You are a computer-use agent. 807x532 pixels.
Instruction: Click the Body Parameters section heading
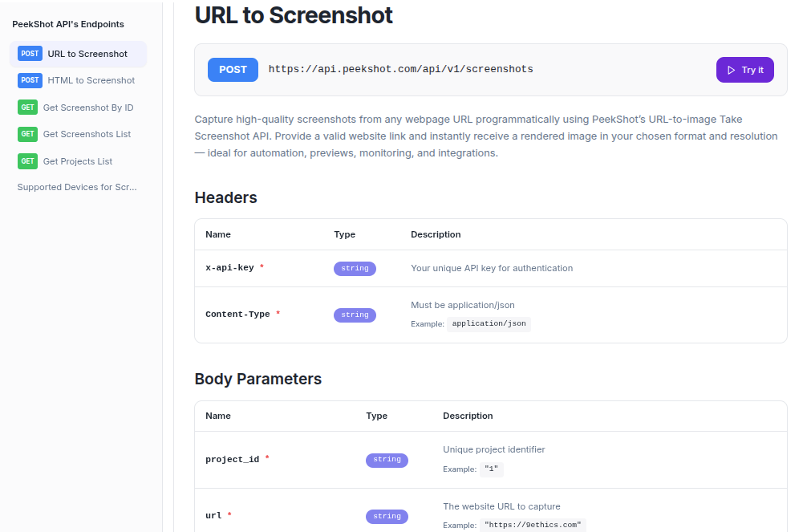[258, 379]
